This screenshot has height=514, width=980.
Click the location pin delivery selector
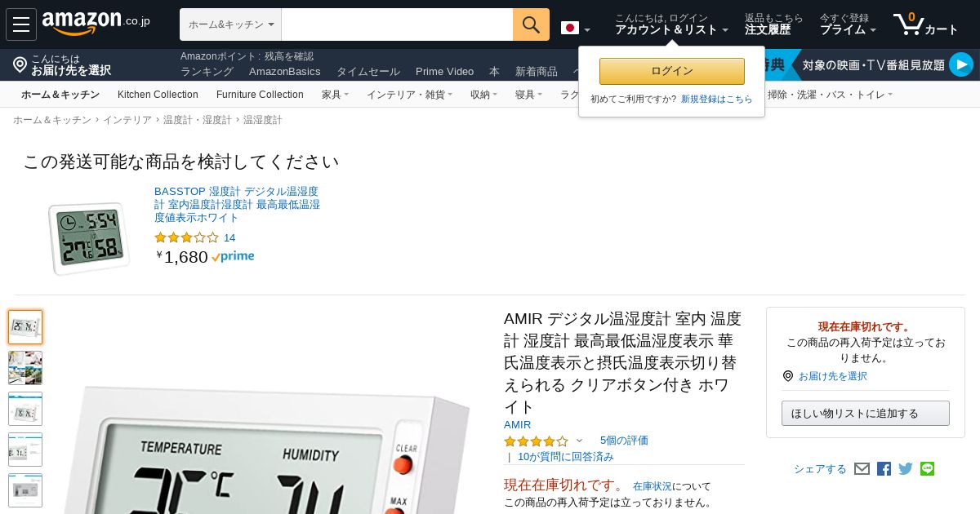click(61, 64)
